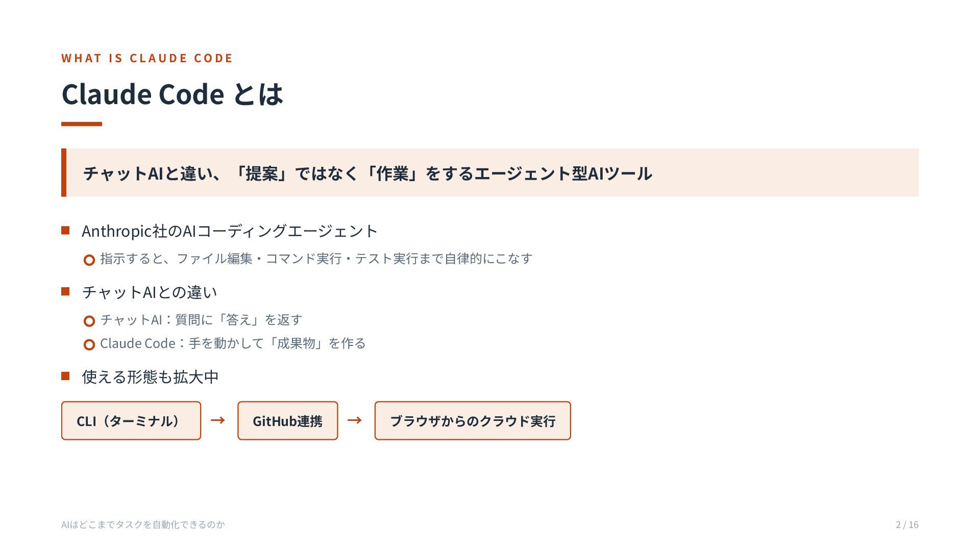Click the arrow between CLI and GitHub連携
Screen dimensions: 980x551
[218, 420]
